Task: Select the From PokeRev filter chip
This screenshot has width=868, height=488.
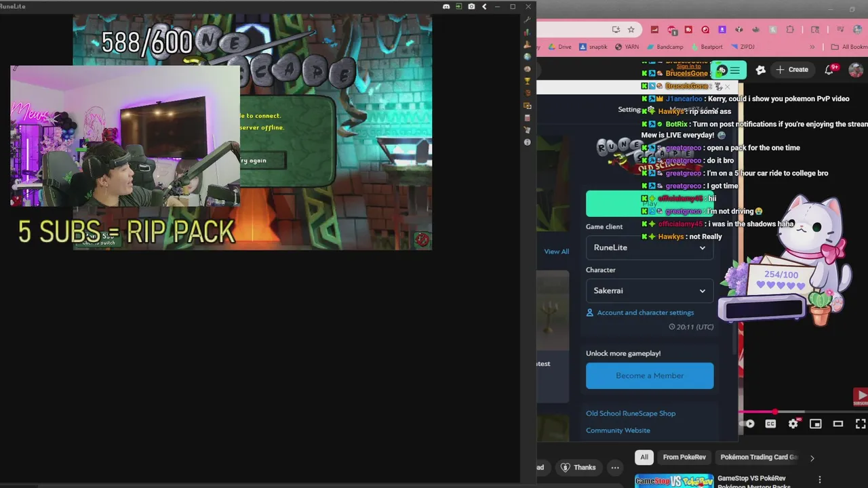Action: 684,457
